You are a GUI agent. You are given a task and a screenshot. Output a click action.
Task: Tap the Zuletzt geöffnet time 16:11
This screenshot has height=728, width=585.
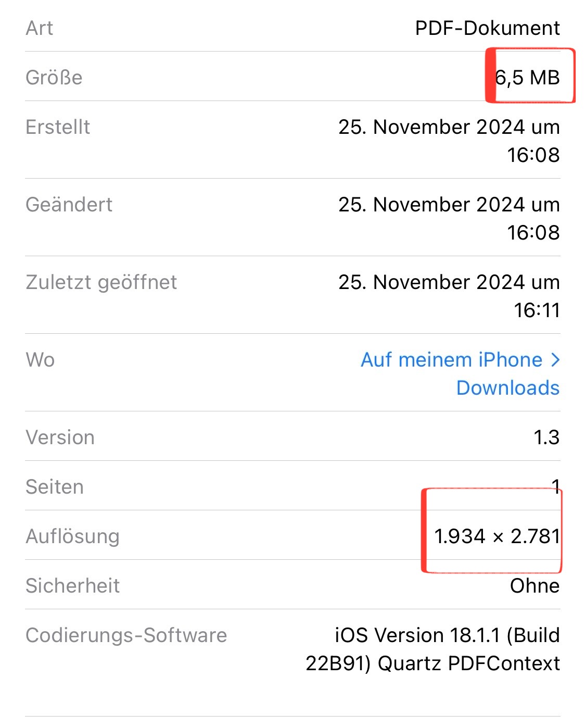click(537, 310)
